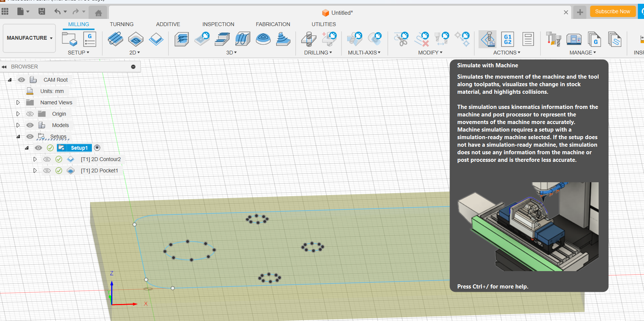Redo the last undone action
Viewport: 644px width, 321px height.
point(76,11)
